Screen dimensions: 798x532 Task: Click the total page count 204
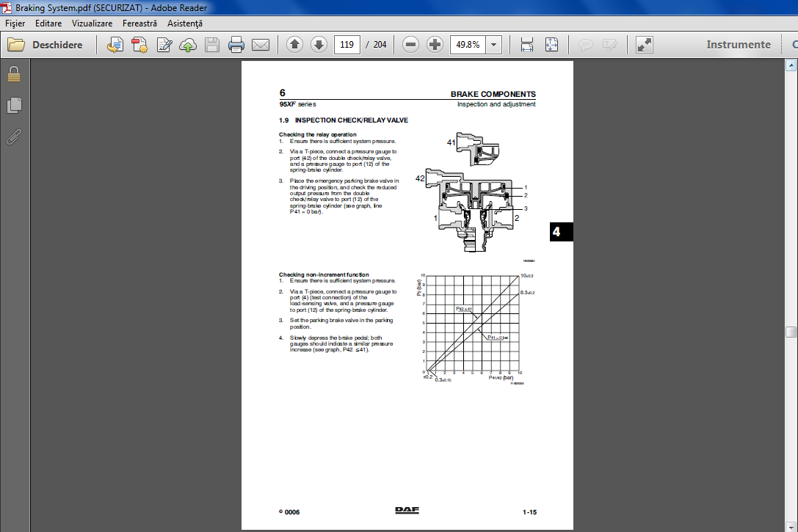[380, 45]
